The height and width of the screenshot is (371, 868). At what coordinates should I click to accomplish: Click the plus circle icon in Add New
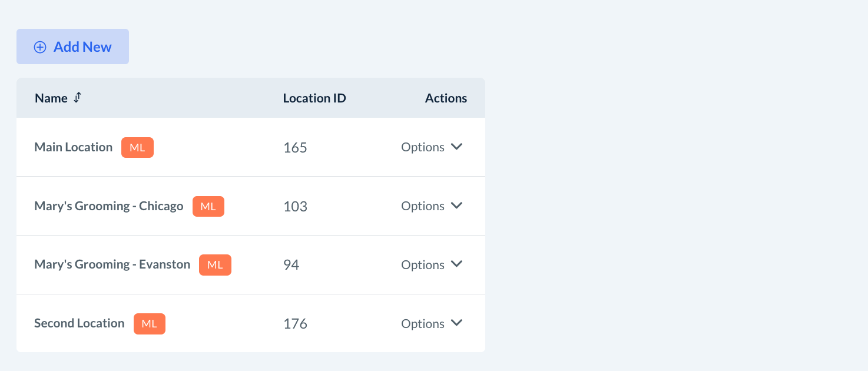pos(40,47)
